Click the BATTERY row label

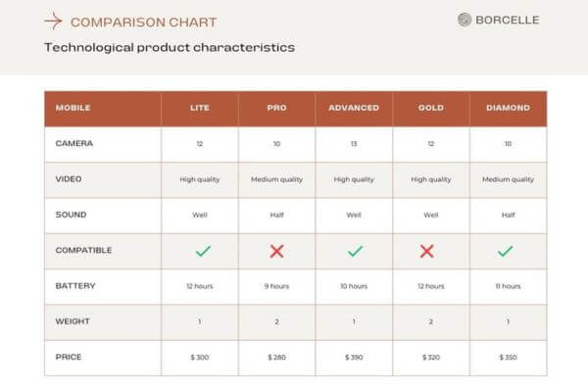point(76,286)
